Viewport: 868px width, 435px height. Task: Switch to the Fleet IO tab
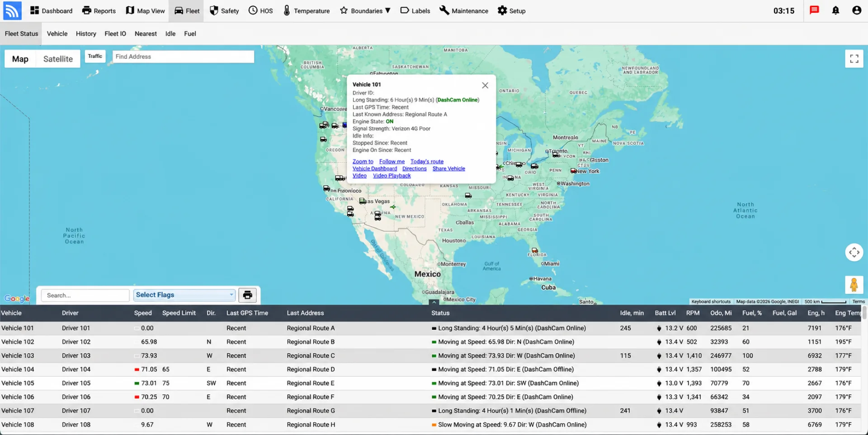[115, 33]
